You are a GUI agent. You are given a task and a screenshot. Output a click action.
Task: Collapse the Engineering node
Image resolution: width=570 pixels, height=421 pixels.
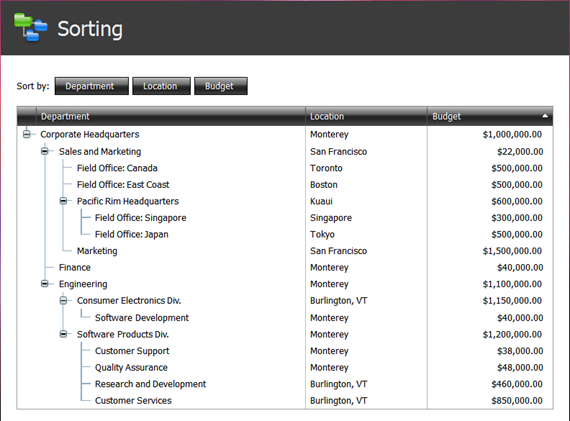[x=44, y=284]
